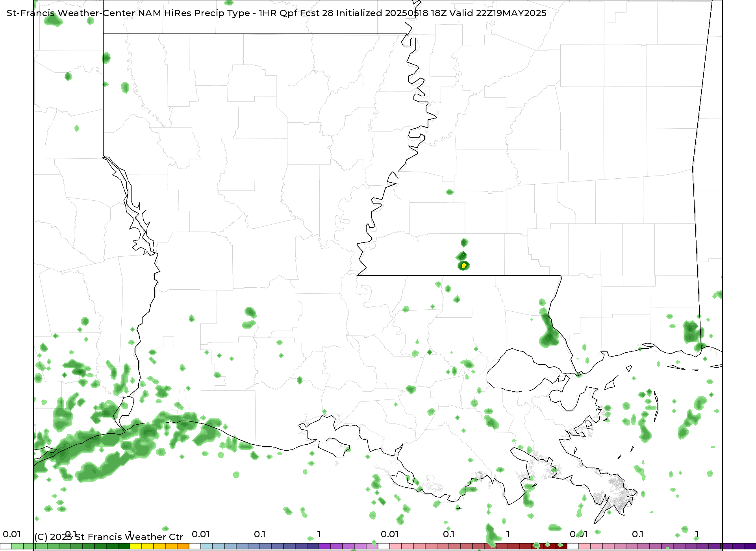Click the 0.01 label above the red scale
The width and height of the screenshot is (756, 551).
pos(390,534)
